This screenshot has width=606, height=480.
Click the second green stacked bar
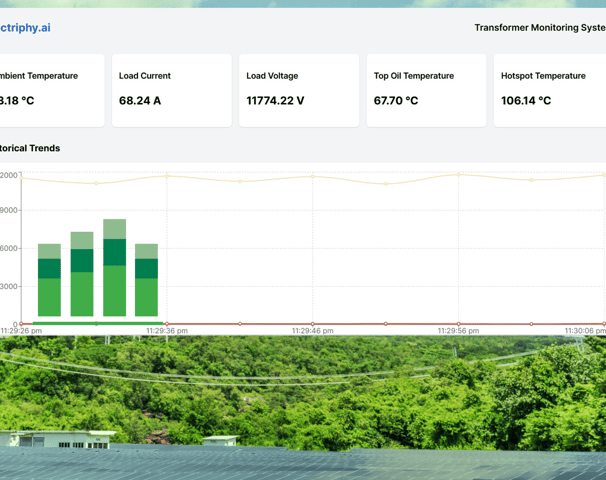82,274
